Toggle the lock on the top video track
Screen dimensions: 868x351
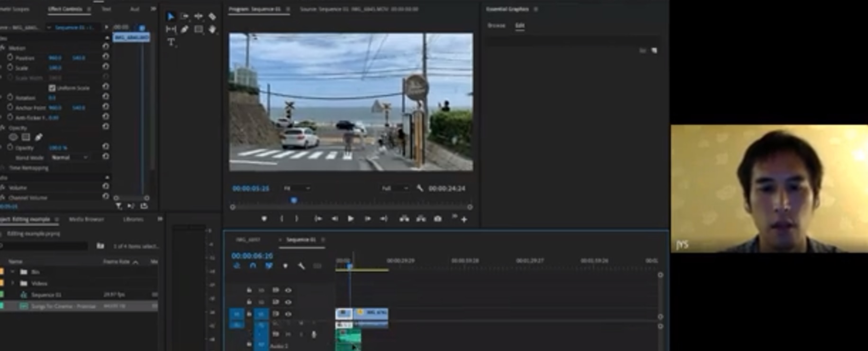pos(249,290)
